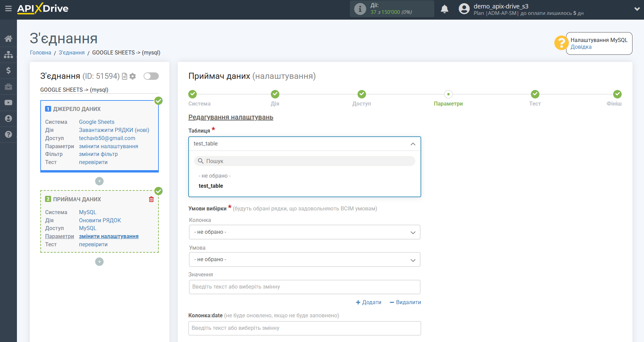
Task: Click the account avatar icon
Action: coord(464,9)
